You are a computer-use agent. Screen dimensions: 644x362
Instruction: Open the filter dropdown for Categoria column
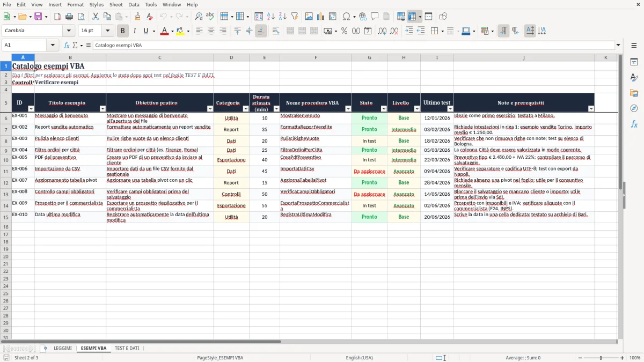[x=246, y=109]
